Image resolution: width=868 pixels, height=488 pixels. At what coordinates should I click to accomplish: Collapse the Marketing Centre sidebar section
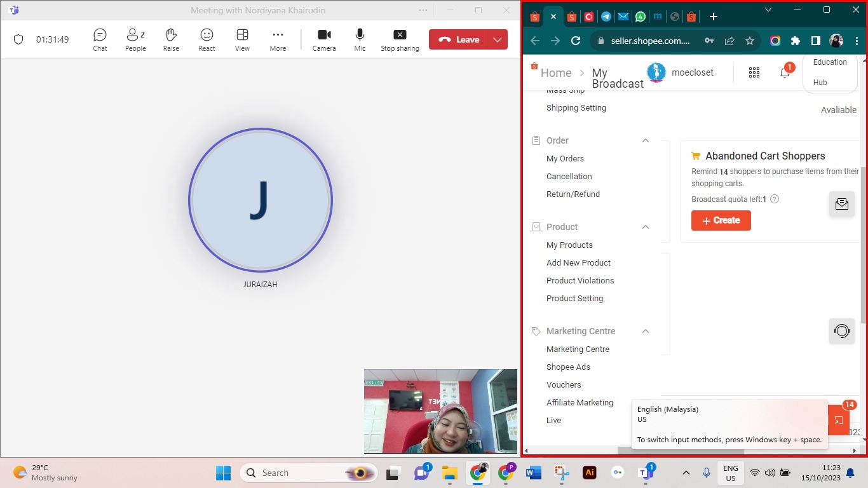[646, 331]
